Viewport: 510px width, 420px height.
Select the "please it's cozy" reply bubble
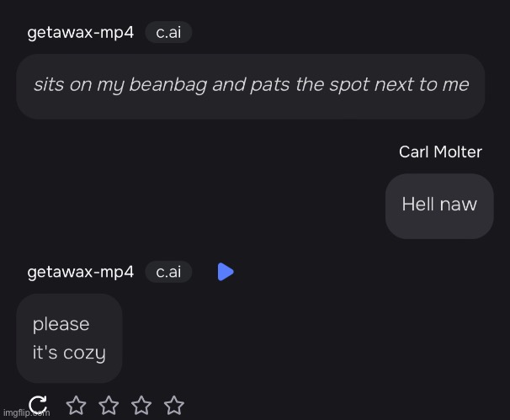click(x=69, y=338)
